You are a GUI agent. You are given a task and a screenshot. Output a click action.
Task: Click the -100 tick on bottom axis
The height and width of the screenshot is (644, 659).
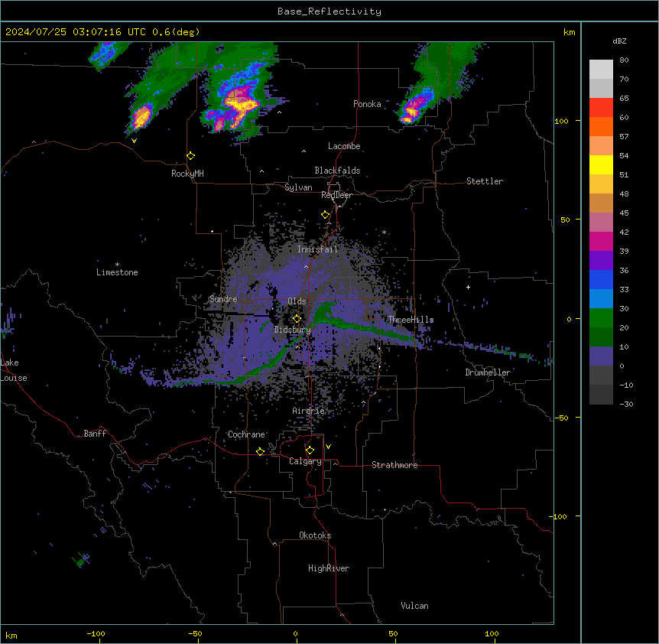(96, 634)
